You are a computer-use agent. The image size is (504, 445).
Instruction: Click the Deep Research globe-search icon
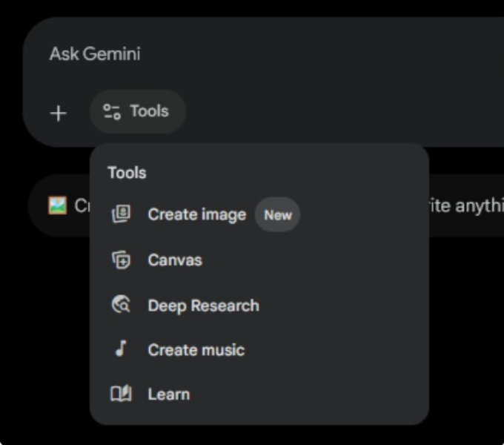click(x=121, y=305)
